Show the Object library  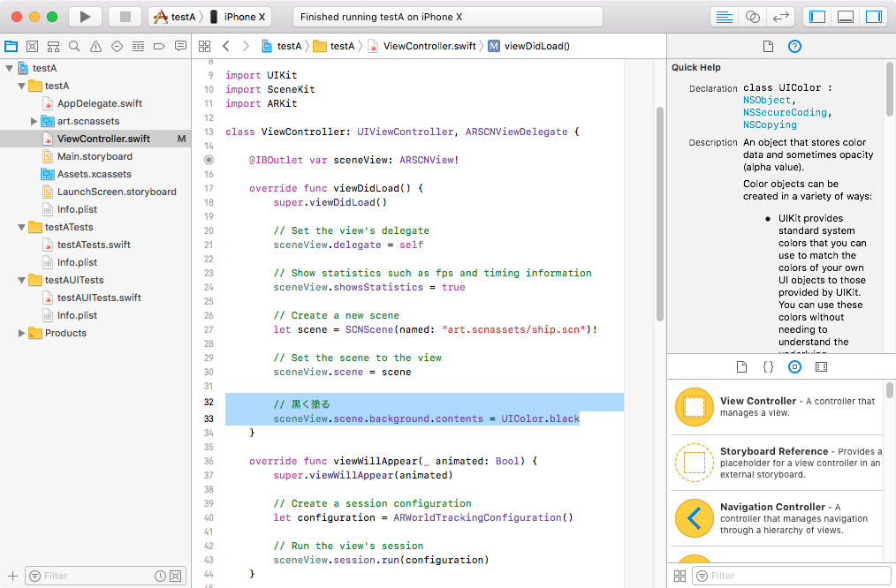[795, 366]
